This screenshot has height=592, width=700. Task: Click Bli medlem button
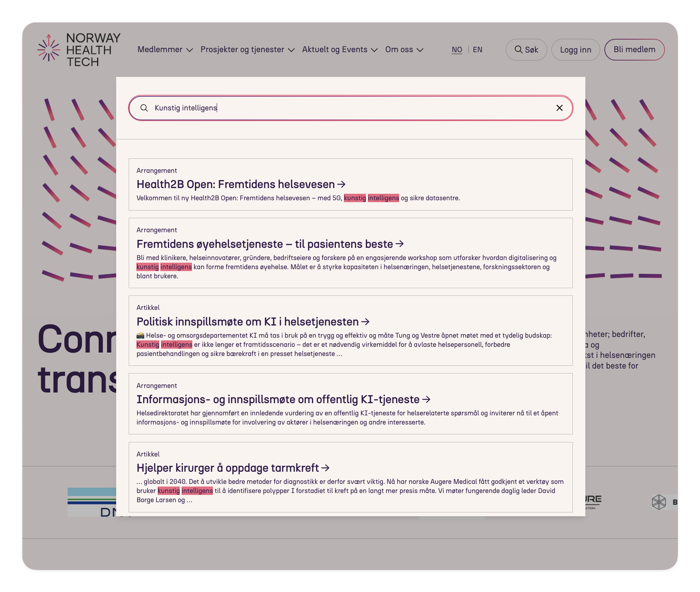point(634,49)
